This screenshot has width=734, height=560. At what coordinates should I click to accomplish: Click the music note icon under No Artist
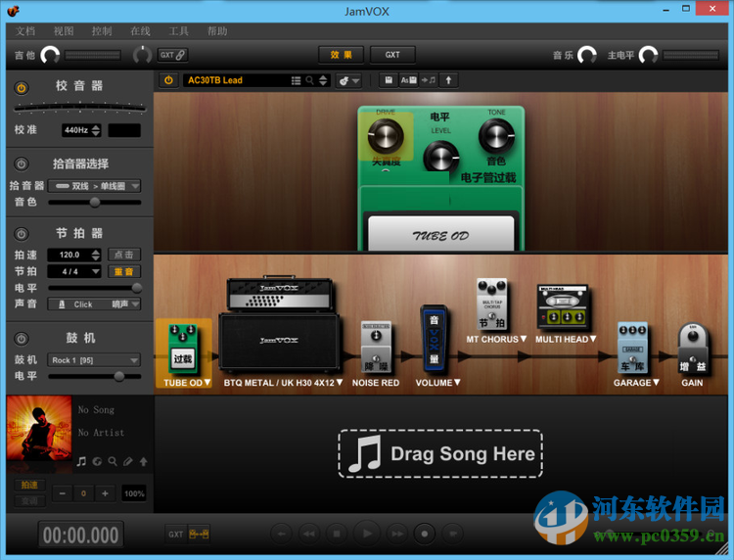coord(81,462)
